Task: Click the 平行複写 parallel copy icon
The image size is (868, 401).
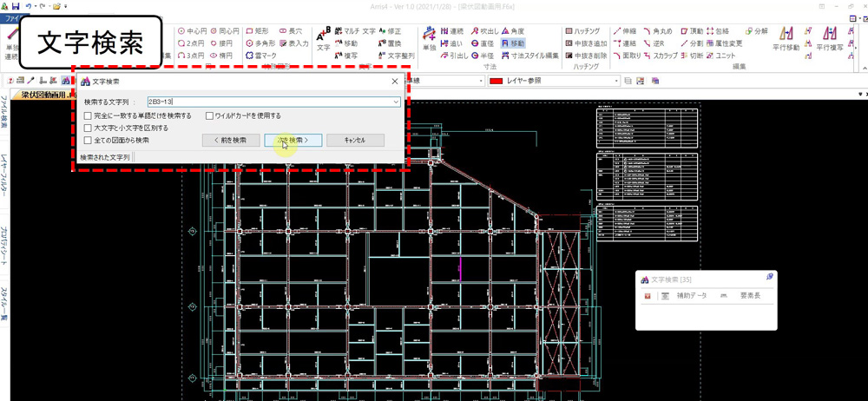Action: click(829, 37)
